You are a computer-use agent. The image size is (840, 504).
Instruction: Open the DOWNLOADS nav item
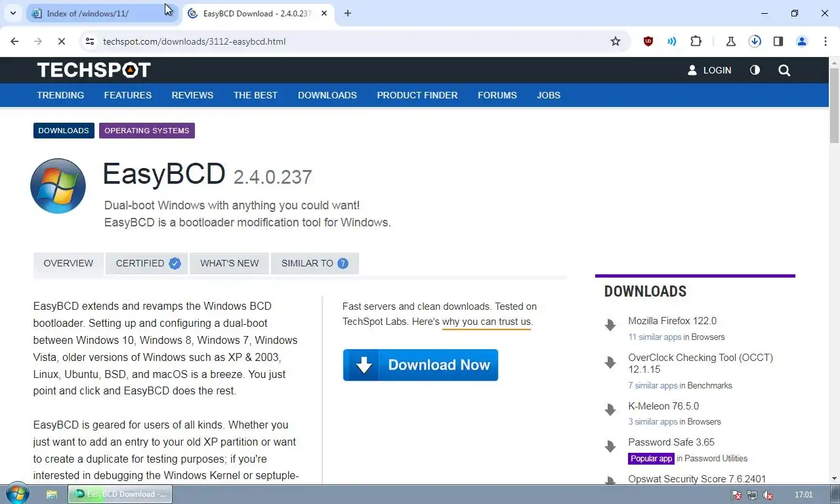tap(327, 95)
